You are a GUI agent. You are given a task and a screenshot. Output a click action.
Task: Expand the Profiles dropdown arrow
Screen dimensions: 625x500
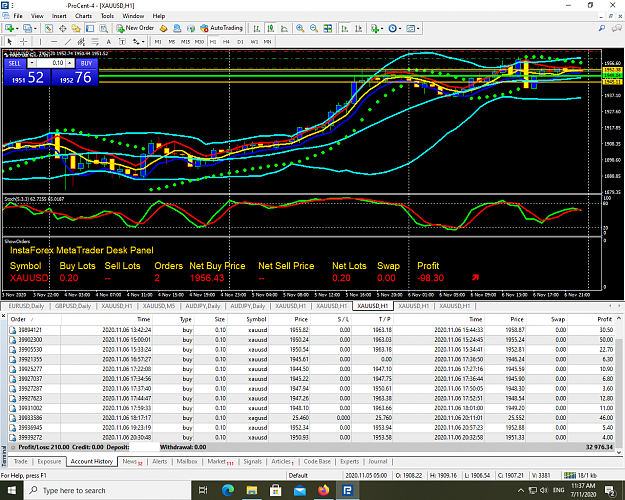point(35,28)
